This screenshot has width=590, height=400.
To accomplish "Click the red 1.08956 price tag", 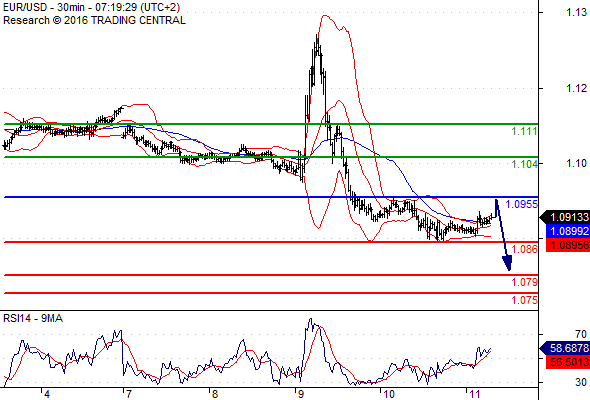I will 567,245.
